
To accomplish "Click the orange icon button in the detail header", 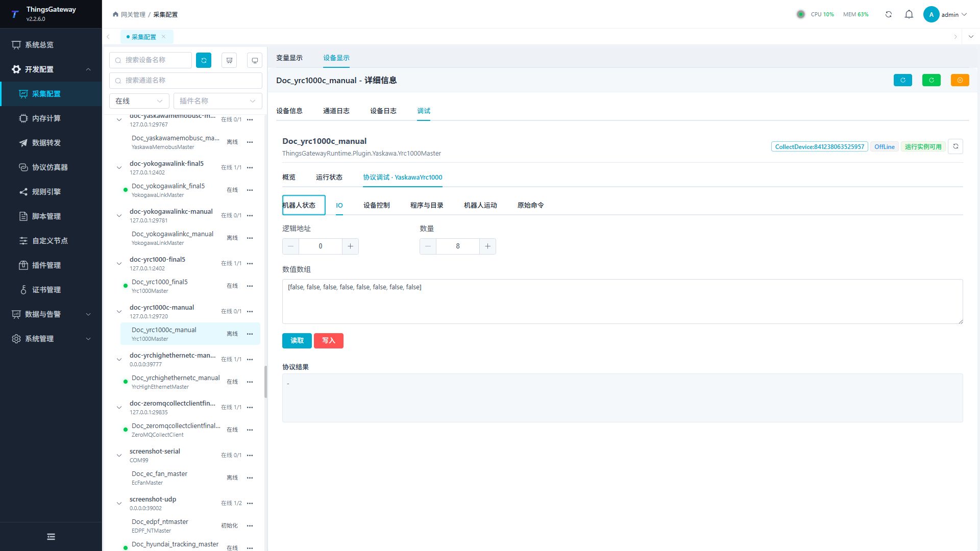I will click(960, 80).
